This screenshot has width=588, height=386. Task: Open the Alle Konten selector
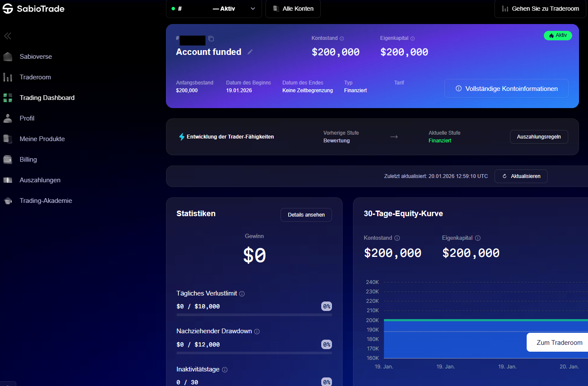[293, 8]
